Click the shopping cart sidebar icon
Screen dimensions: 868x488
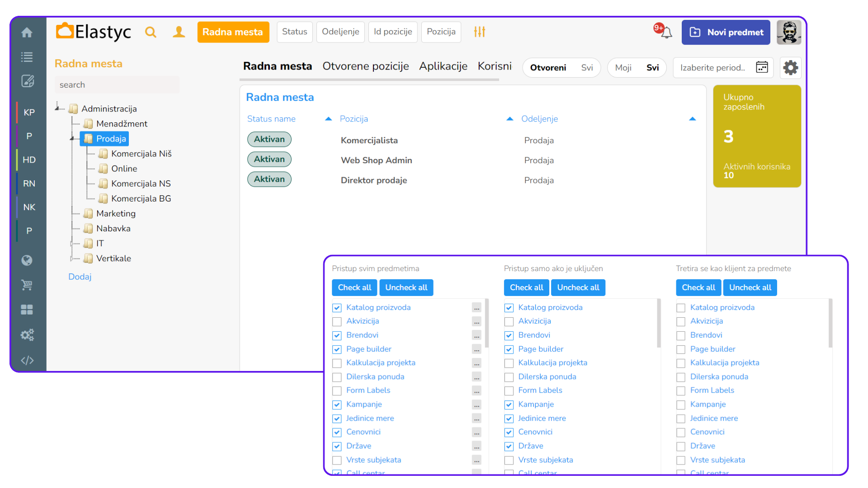(x=27, y=285)
